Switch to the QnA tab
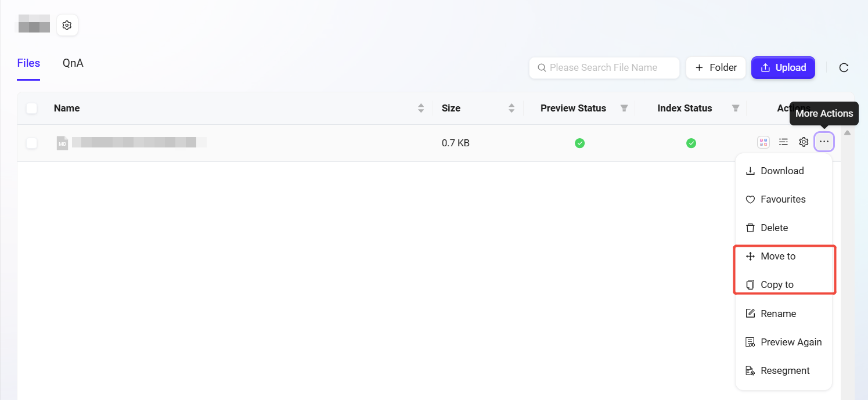Image resolution: width=868 pixels, height=400 pixels. click(73, 63)
